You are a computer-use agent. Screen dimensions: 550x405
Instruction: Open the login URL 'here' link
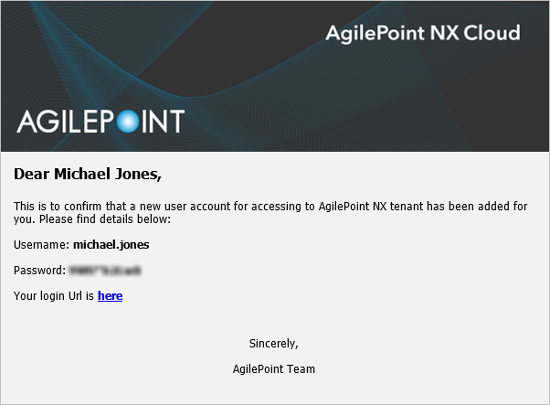click(x=110, y=296)
